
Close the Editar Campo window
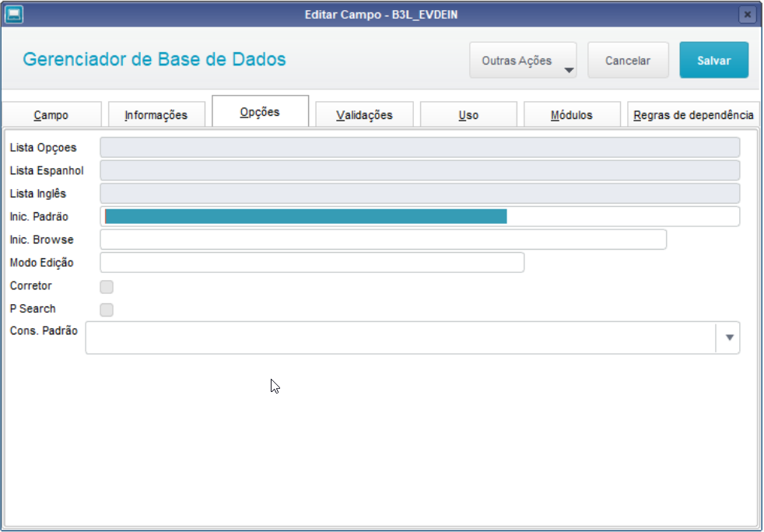pos(747,15)
